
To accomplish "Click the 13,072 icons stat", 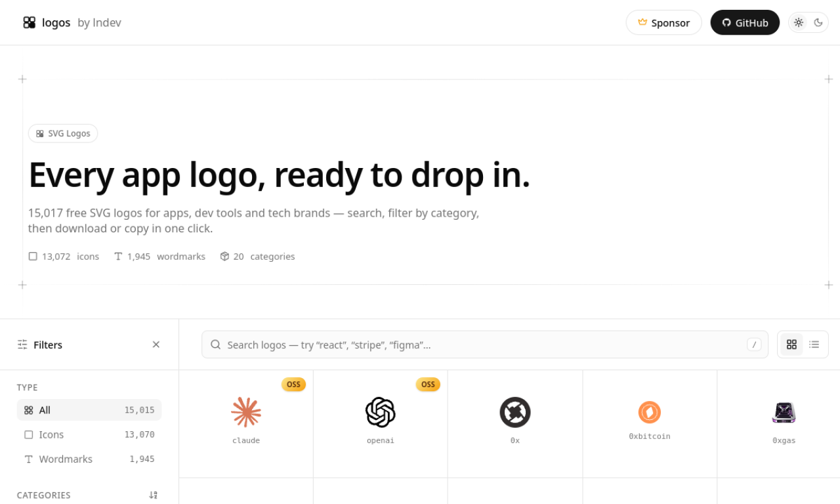I will [x=64, y=257].
